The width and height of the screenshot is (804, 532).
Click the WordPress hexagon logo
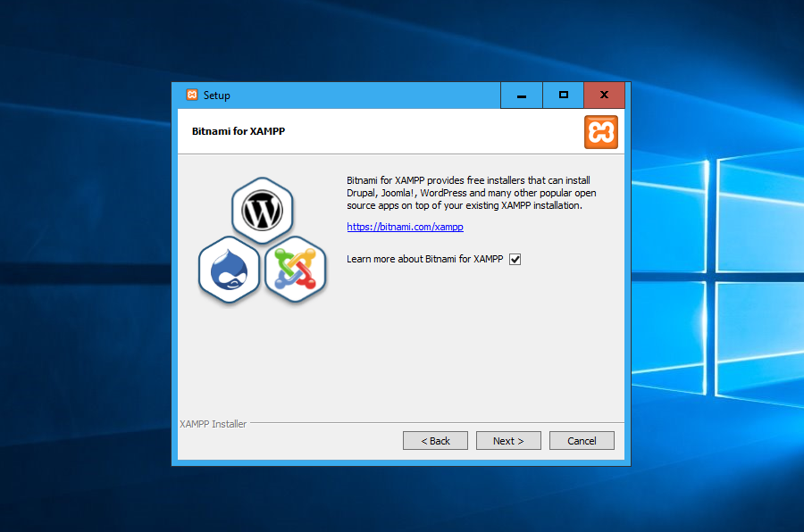click(262, 211)
